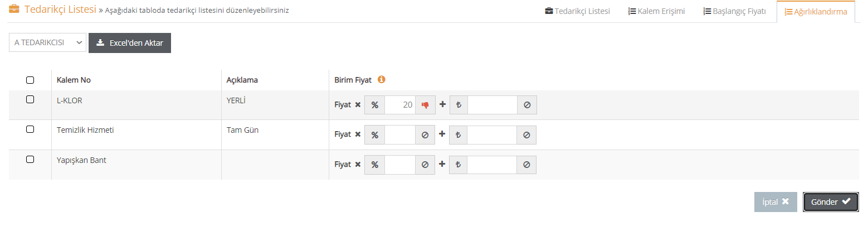Click the percent input field for Yapışkan Bant
868x226 pixels.
point(400,165)
